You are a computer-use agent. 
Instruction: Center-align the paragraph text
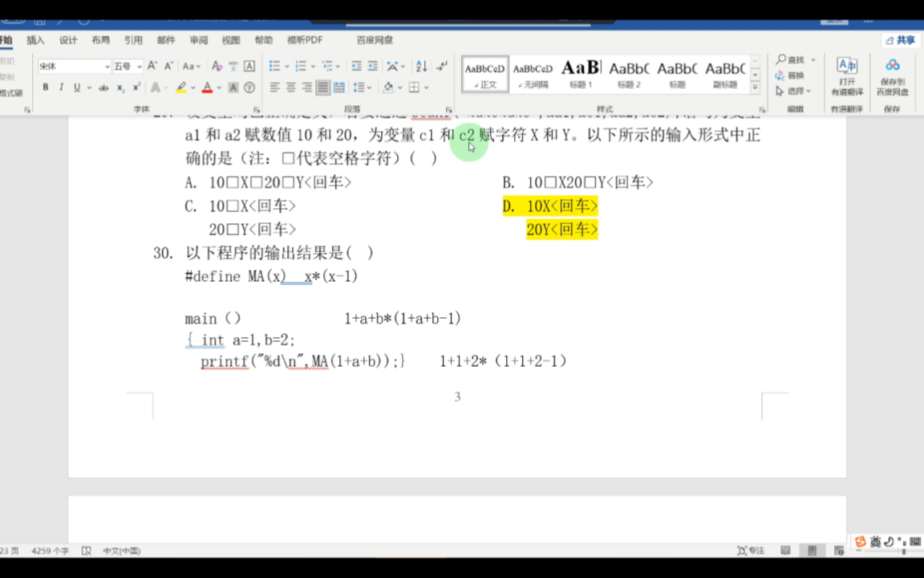290,86
